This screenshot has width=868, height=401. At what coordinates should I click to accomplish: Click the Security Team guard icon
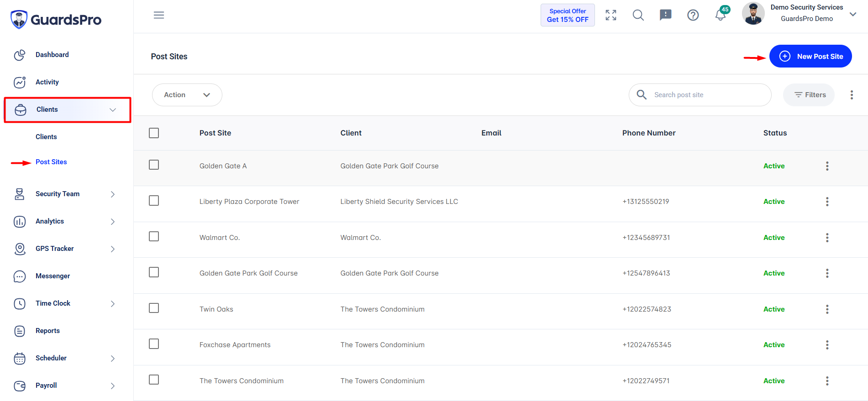pos(20,194)
